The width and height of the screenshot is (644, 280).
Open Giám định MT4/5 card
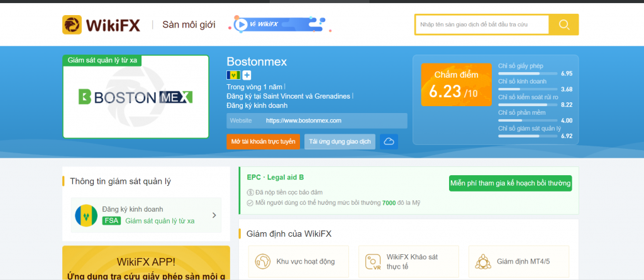tap(519, 261)
